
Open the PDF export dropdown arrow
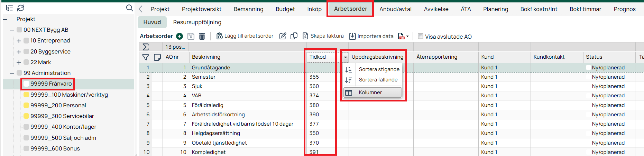point(407,37)
